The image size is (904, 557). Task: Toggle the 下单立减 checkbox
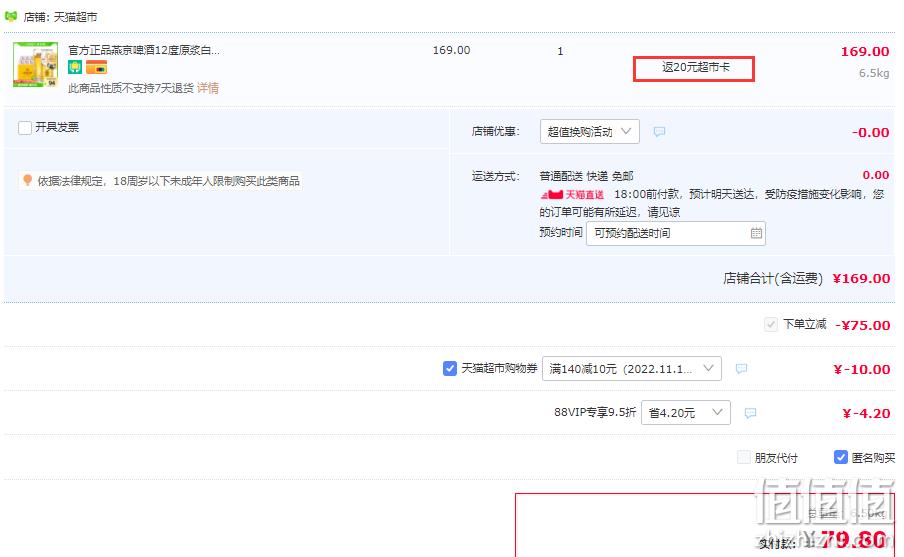(x=771, y=324)
